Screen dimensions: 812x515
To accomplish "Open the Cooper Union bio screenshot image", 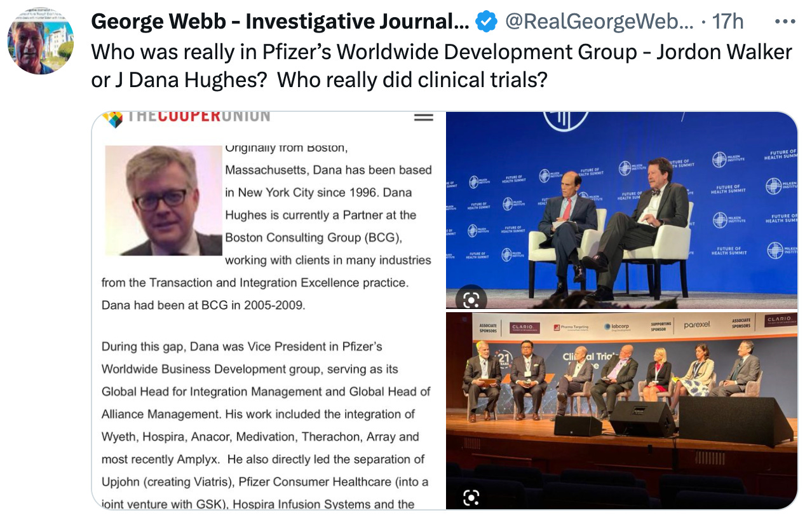I will [x=267, y=310].
